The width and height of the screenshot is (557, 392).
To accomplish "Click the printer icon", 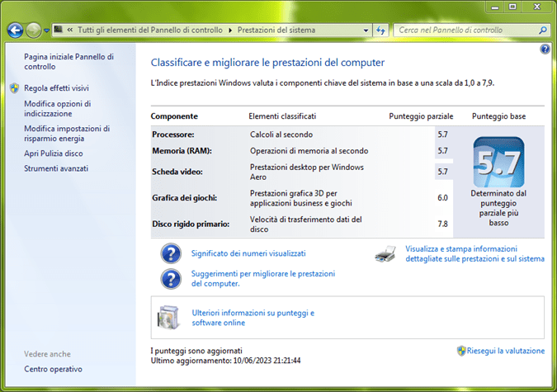I will pos(385,253).
